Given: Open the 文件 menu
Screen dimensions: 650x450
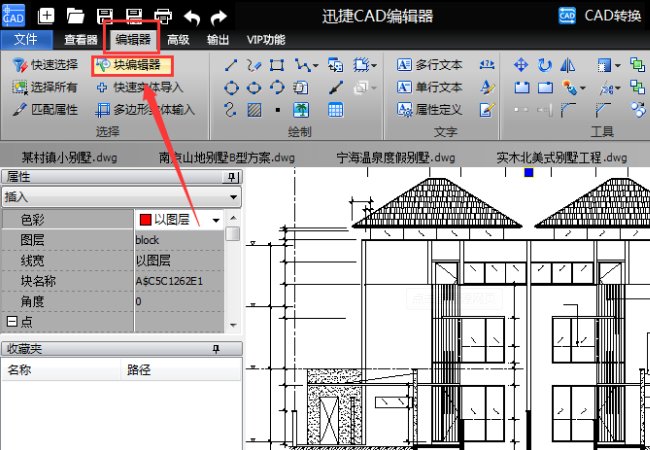Looking at the screenshot, I should pyautogui.click(x=26, y=39).
